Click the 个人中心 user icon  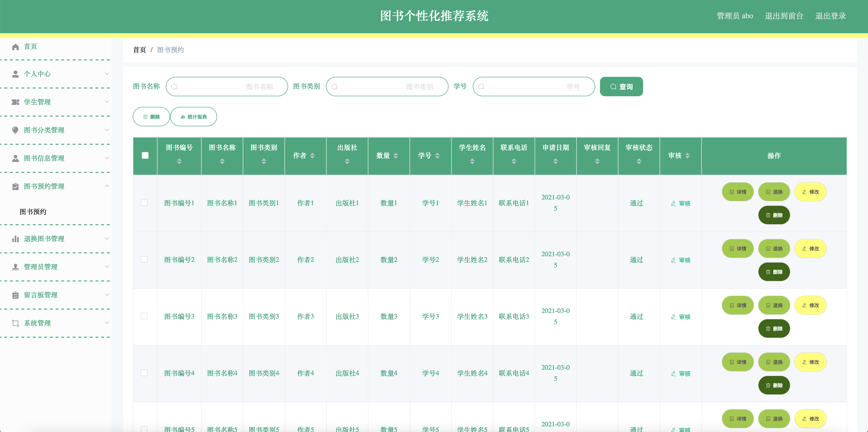(x=16, y=74)
